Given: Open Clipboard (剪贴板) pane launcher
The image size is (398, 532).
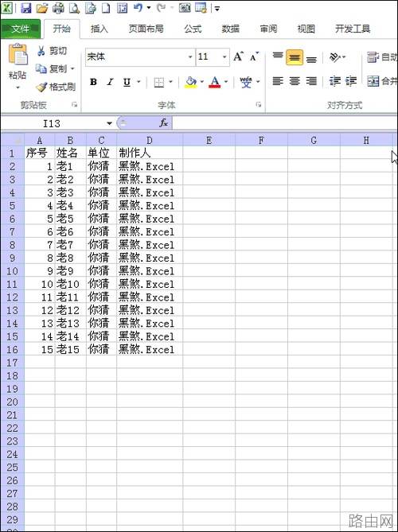Looking at the screenshot, I should 74,105.
